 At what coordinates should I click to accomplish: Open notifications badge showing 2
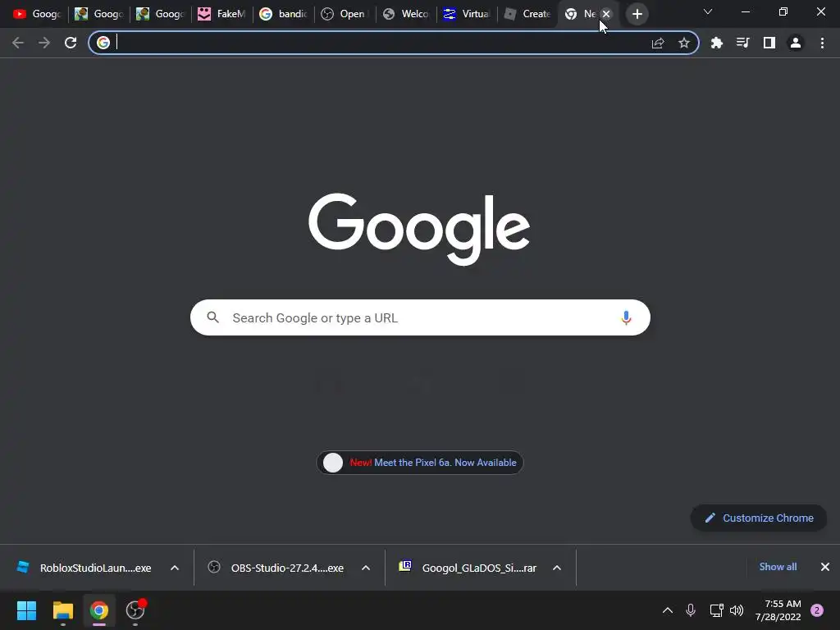point(817,610)
